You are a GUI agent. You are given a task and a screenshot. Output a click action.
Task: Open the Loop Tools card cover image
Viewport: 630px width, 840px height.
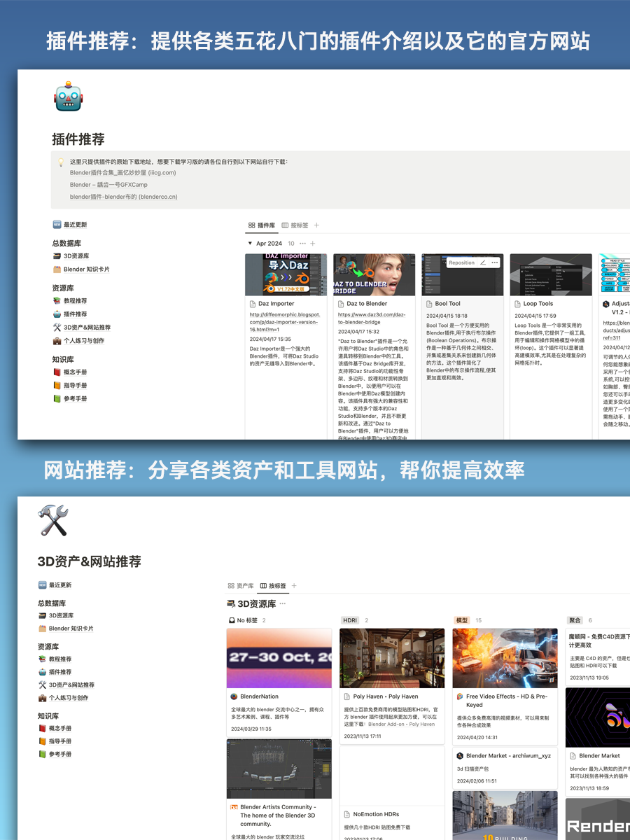[x=552, y=275]
